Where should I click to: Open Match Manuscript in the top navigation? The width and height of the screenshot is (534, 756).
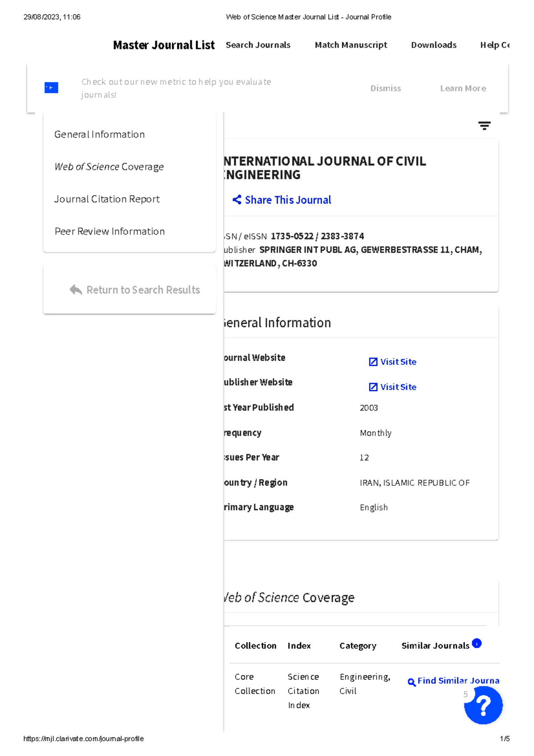click(x=351, y=45)
